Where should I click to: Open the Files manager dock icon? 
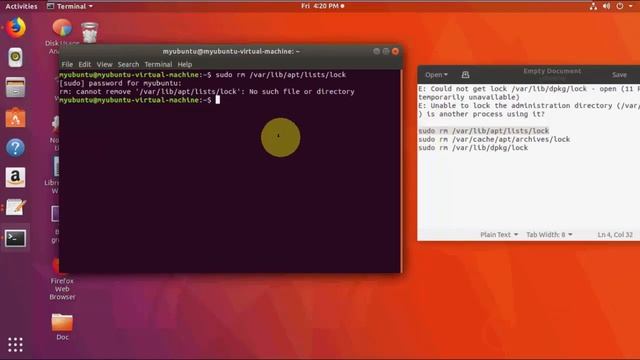click(16, 87)
